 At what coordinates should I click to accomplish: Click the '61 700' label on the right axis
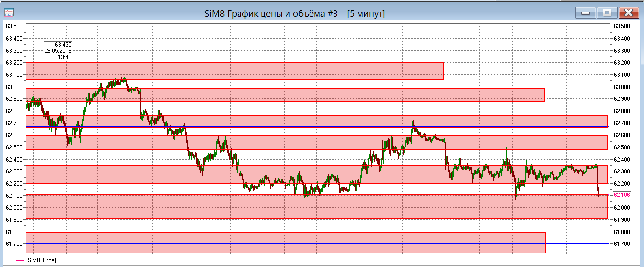click(622, 243)
